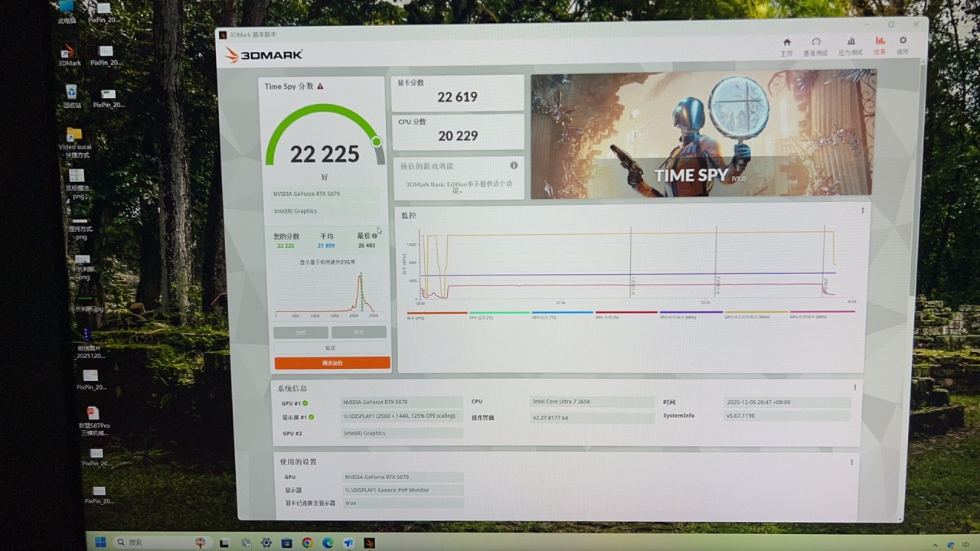Click the 显示屏 #1 resolution and DPI scaling value
Image resolution: width=980 pixels, height=551 pixels.
(x=402, y=416)
